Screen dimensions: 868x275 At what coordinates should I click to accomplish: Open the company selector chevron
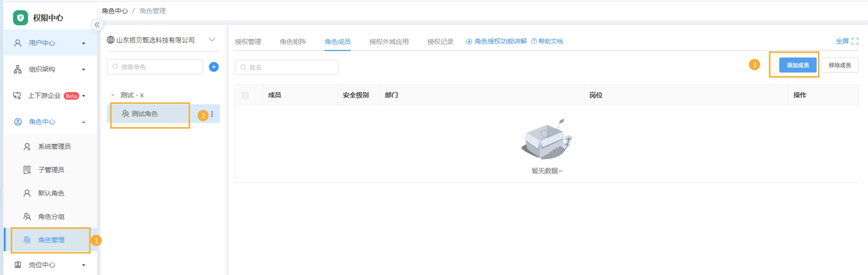click(212, 40)
